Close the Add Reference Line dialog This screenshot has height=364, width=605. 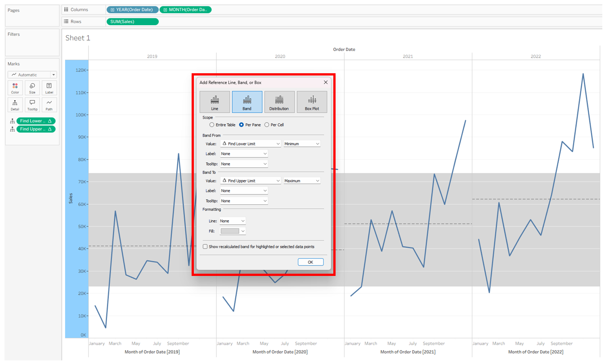[326, 83]
